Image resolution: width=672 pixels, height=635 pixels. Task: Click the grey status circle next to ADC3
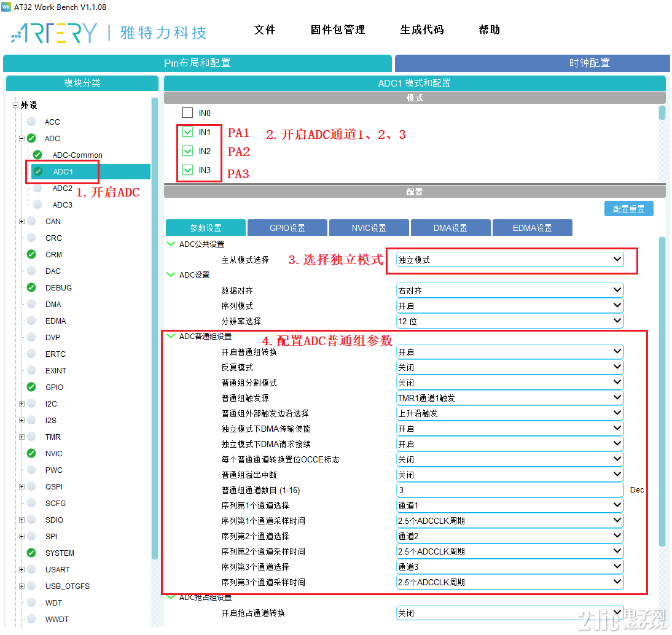(37, 205)
